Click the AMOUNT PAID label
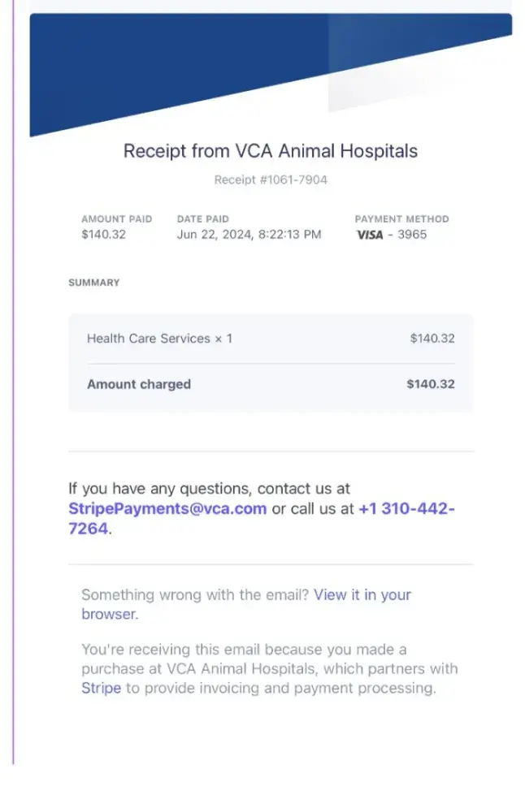Screen dimensions: 525x812 click(115, 219)
